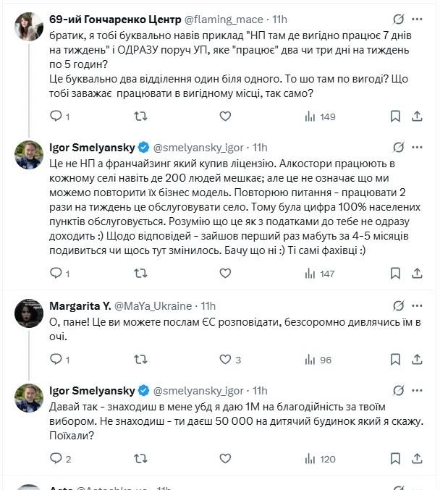This screenshot has width=448, height=490.
Task: Share the @flaming_mace tweet
Action: (x=418, y=116)
